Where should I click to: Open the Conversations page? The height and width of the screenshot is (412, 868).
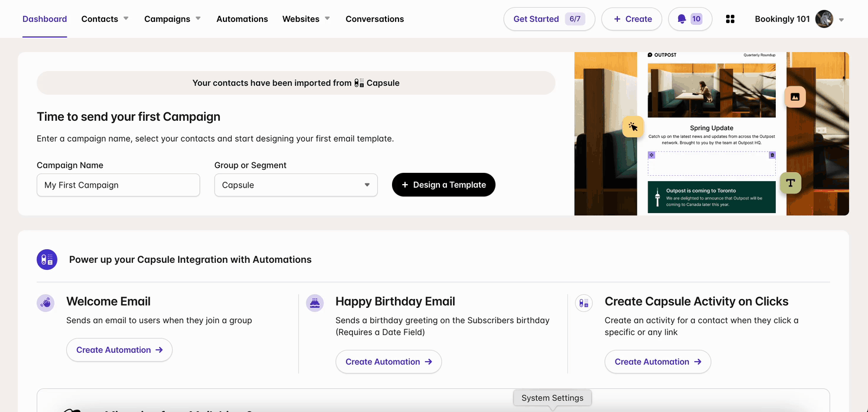[x=375, y=19]
